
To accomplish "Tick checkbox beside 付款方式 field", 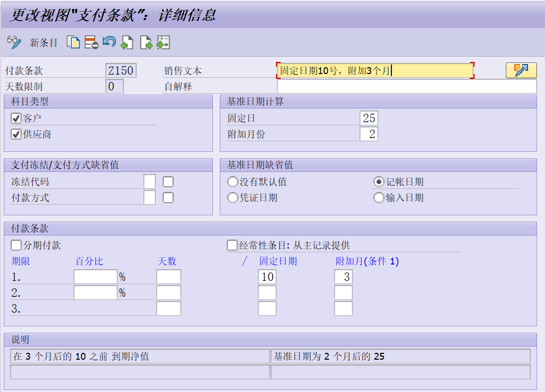I will [x=168, y=197].
